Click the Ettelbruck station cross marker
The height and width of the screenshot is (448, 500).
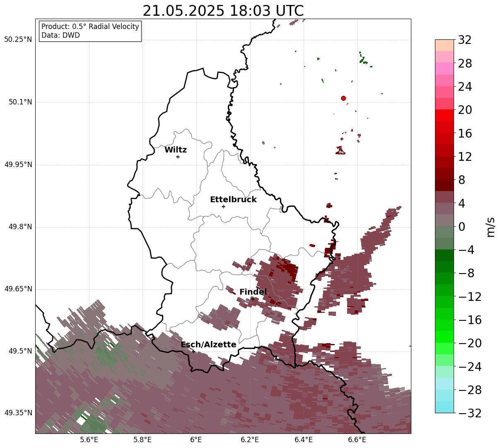point(223,206)
